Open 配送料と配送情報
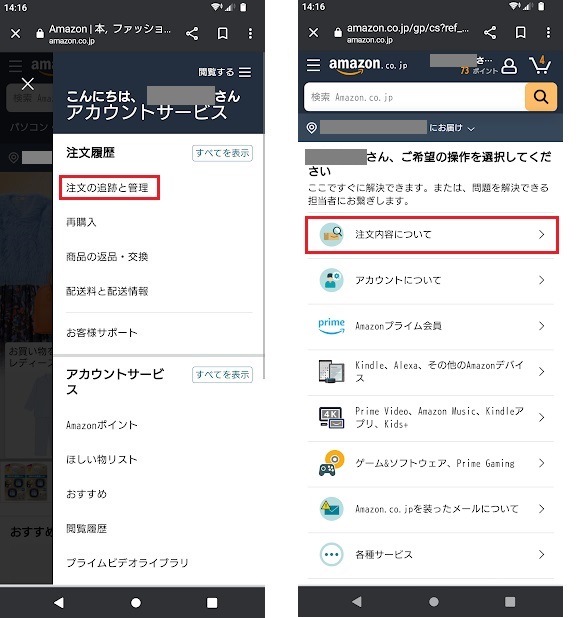The height and width of the screenshot is (618, 583). (x=107, y=291)
